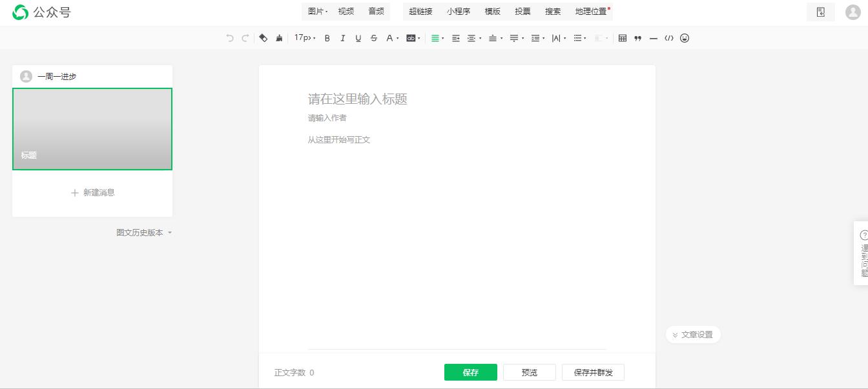
Task: Open the emoji picker icon
Action: tap(685, 38)
